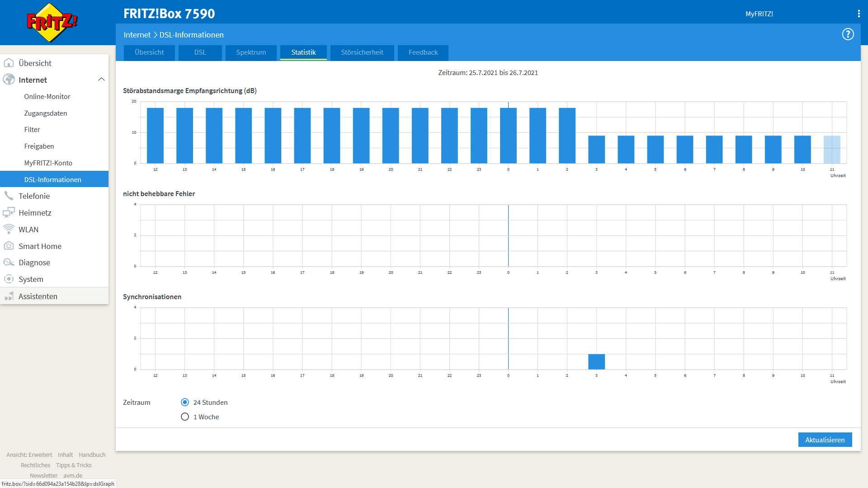Click the DSL-Informationen breadcrumb text

click(x=191, y=35)
